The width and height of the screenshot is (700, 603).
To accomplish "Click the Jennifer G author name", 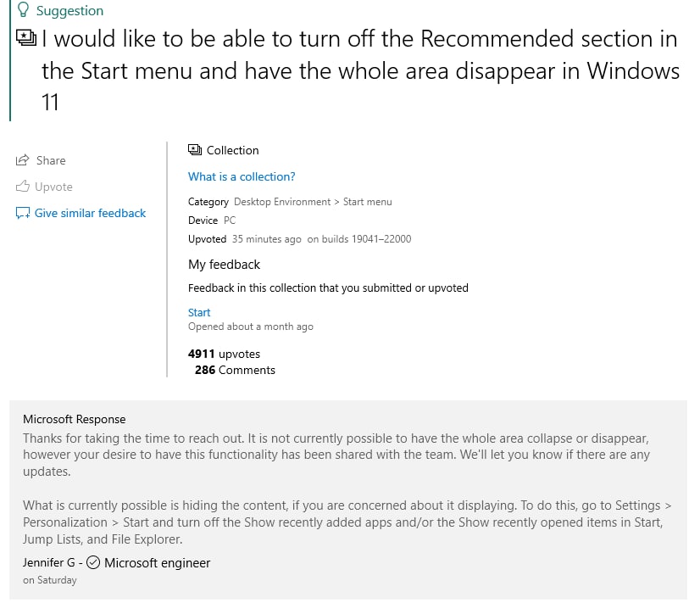I will tap(48, 562).
